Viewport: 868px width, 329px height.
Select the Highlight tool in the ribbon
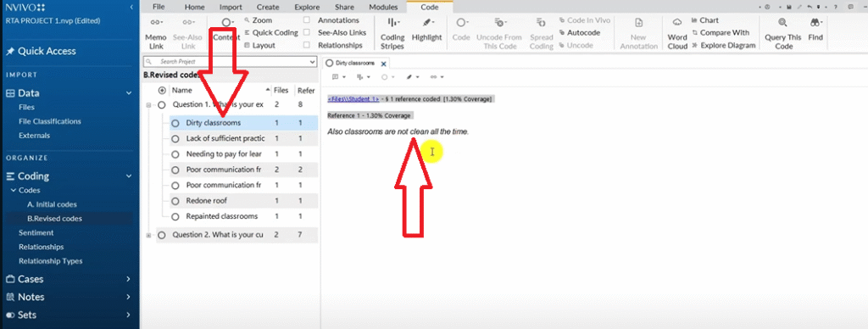coord(426,30)
